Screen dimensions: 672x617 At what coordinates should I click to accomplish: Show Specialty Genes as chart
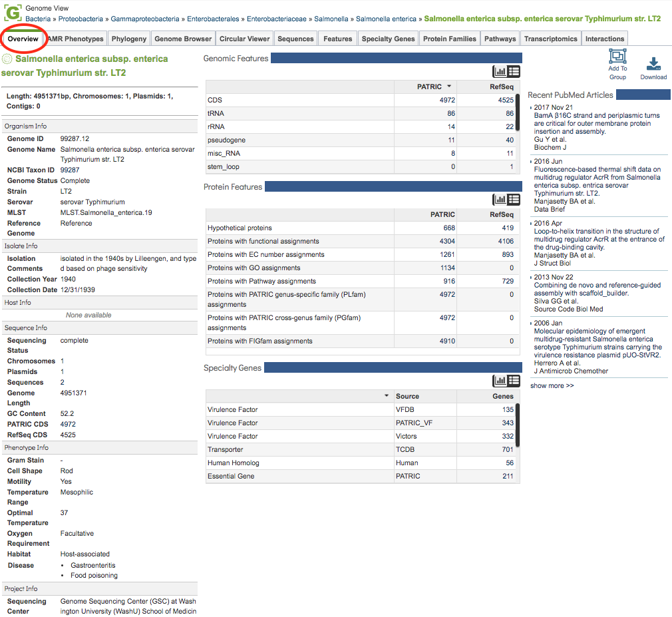click(500, 380)
